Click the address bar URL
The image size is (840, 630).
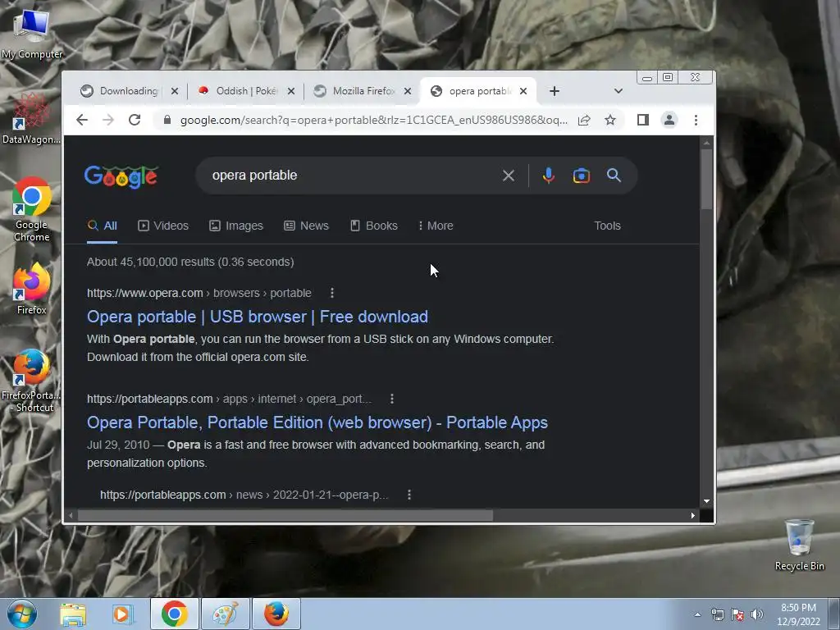point(373,120)
